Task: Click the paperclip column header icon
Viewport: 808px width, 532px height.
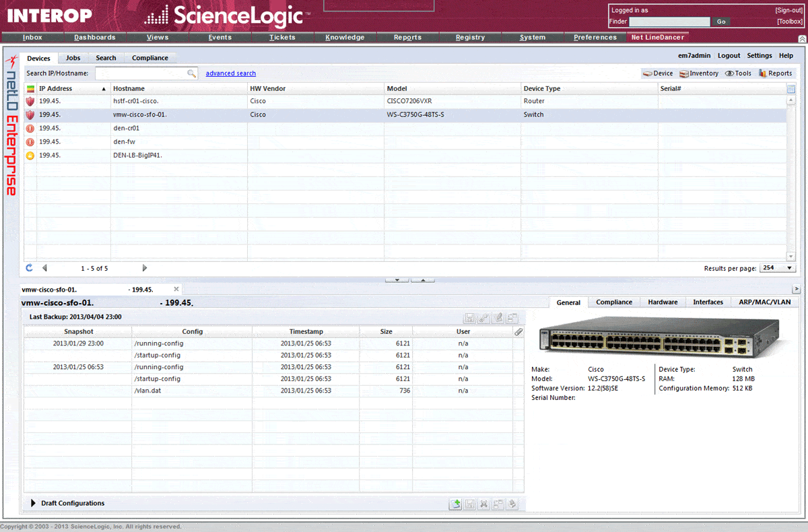Action: click(x=518, y=332)
